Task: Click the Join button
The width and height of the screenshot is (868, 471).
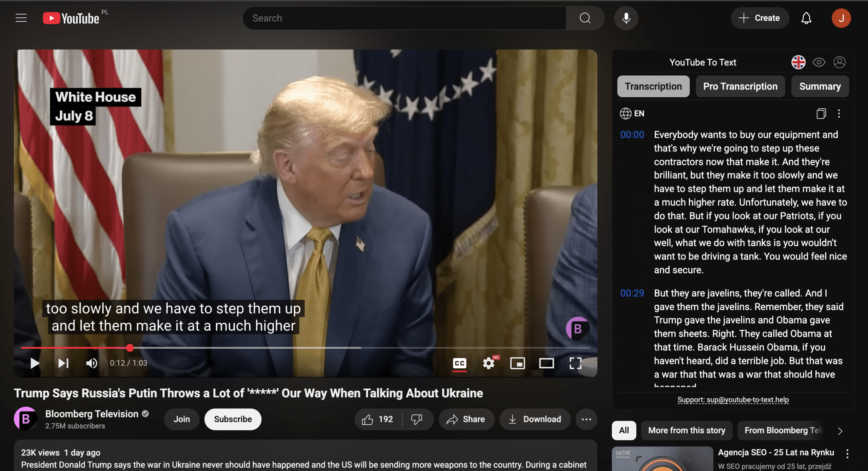Action: pyautogui.click(x=182, y=419)
